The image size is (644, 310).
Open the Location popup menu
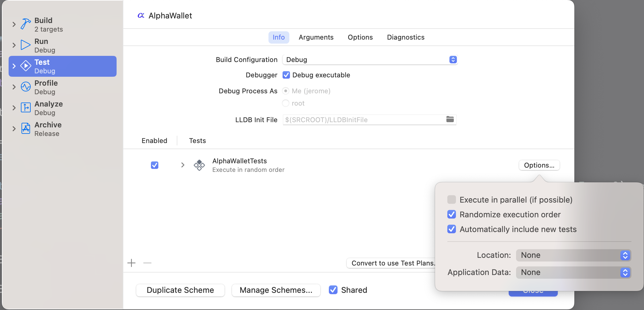click(573, 255)
